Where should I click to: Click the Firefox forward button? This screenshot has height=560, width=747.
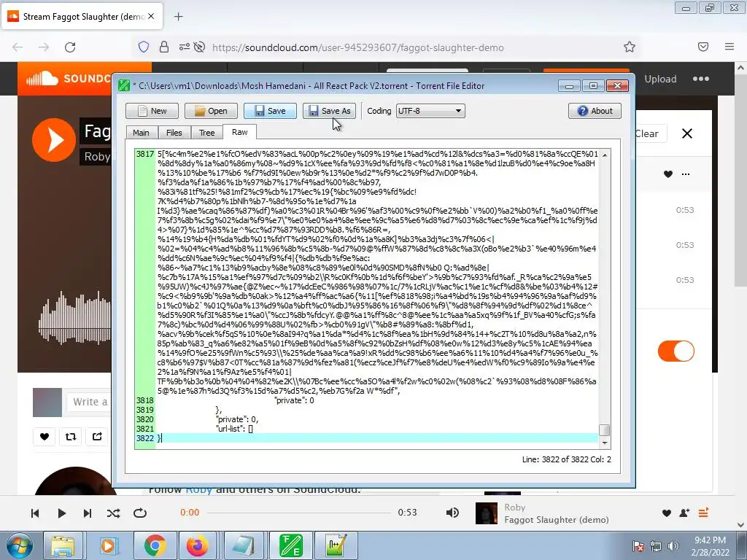[44, 47]
